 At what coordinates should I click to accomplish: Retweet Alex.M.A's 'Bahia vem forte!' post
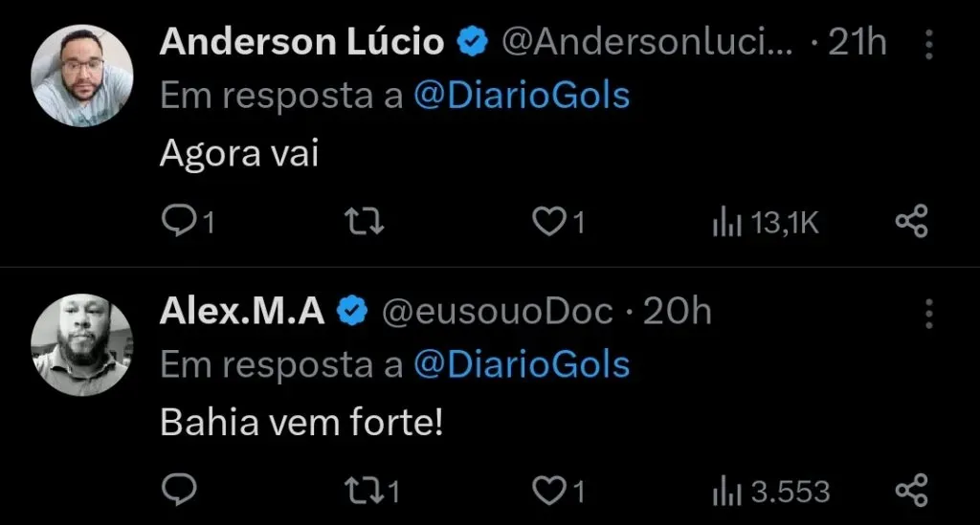tap(364, 491)
